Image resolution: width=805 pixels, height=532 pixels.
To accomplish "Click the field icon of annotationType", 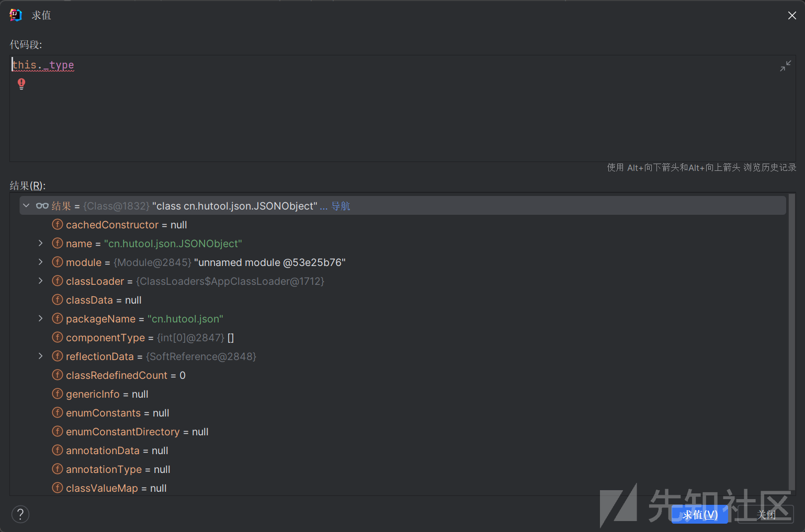I will click(x=58, y=469).
